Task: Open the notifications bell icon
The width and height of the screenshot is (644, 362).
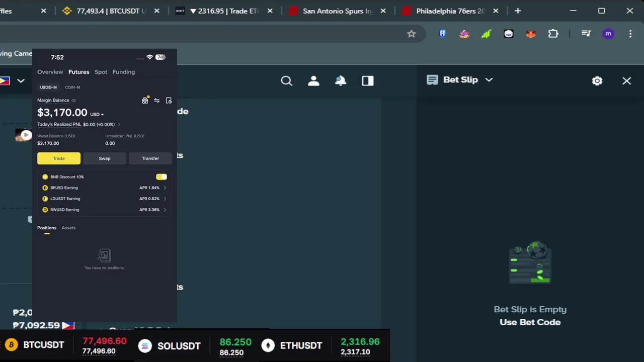Action: click(x=341, y=81)
